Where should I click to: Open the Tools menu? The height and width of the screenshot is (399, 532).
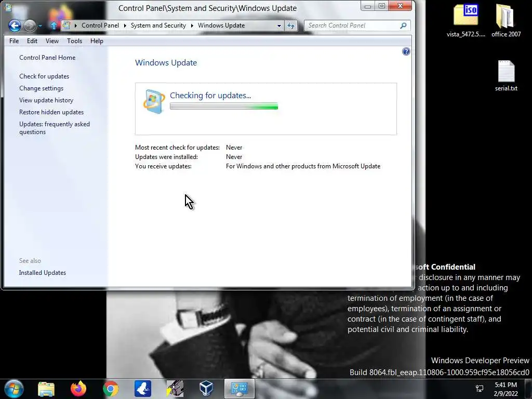click(x=74, y=41)
